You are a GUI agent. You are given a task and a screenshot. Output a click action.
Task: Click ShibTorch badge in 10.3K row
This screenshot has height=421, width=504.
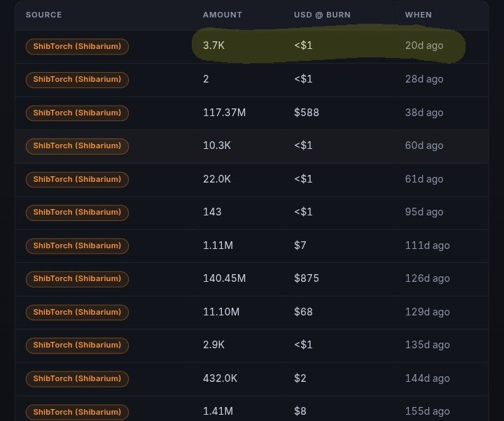pyautogui.click(x=77, y=146)
